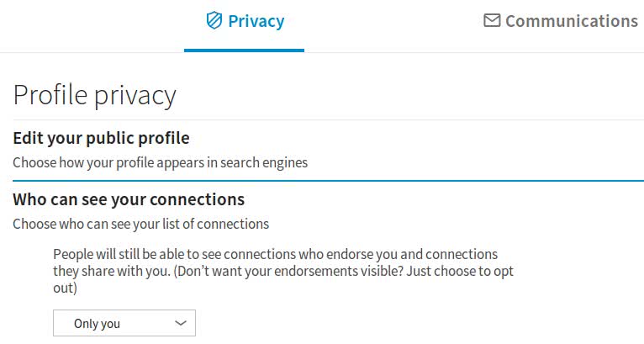
Task: Click the blue divider line above the connections section
Action: click(328, 181)
